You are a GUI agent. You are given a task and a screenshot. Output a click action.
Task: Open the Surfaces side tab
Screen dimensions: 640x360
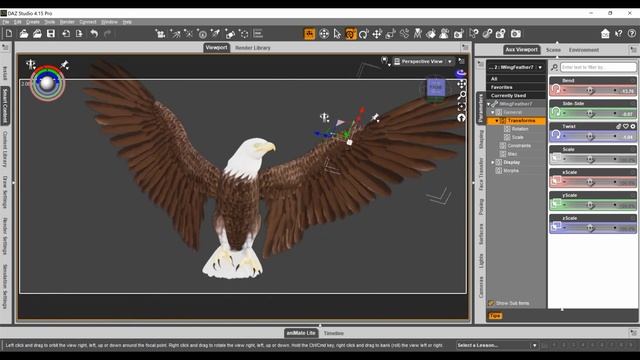(x=481, y=234)
